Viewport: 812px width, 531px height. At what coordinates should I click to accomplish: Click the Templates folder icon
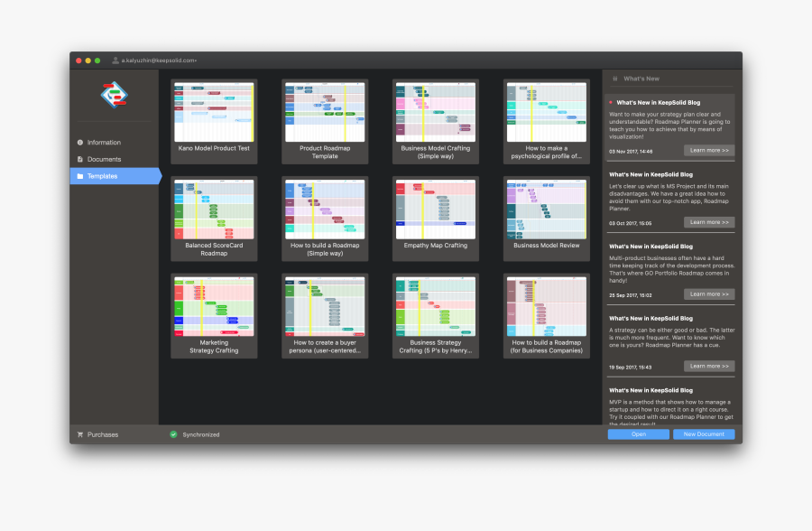click(79, 176)
